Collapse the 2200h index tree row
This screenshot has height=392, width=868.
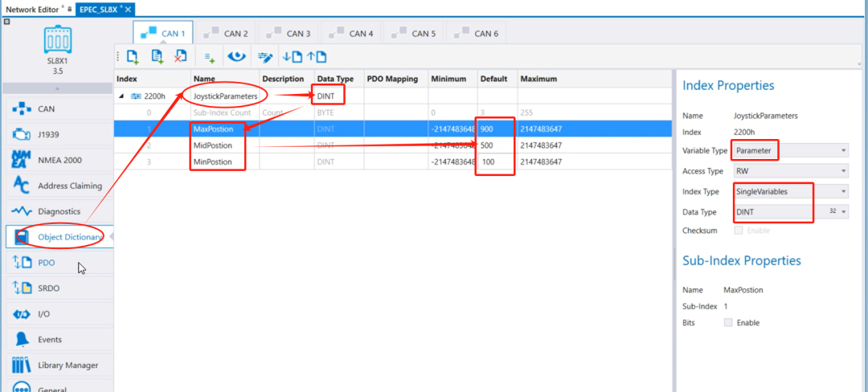point(122,96)
